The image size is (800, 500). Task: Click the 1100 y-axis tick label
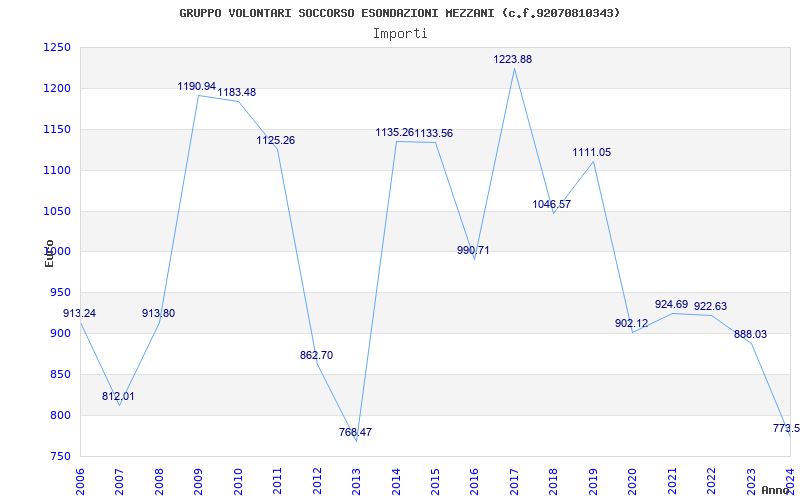56,170
